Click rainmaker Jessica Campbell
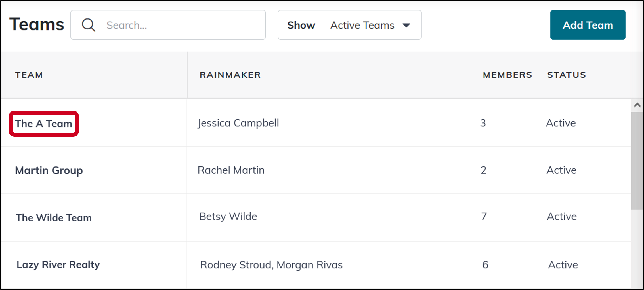This screenshot has width=644, height=290. point(238,123)
